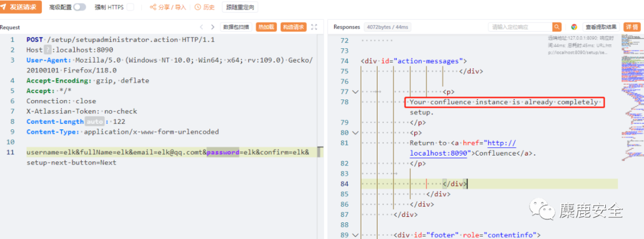Screen dimensions: 644x239
Task: Click the div id="footer" line in response
Action: (x=466, y=235)
